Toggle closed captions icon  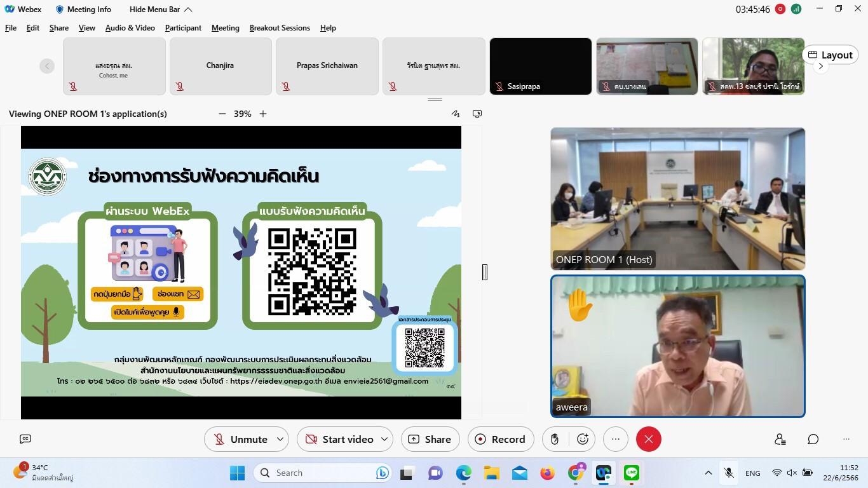(x=25, y=439)
